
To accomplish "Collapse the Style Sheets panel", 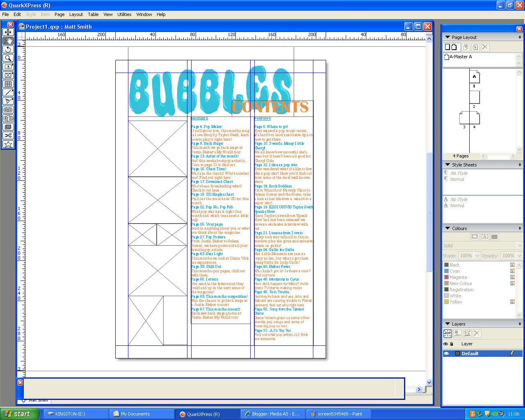I will click(447, 165).
